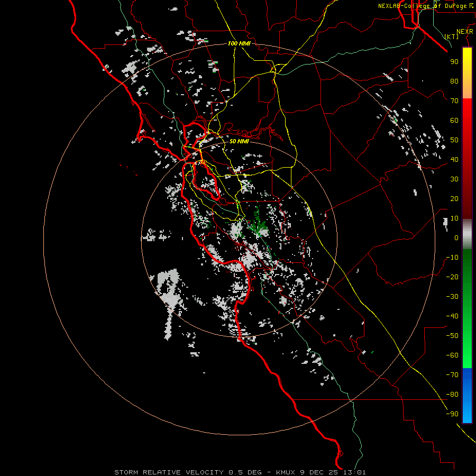Click the "9 DEC 25" date in caption
The width and height of the screenshot is (476, 476).
(319, 472)
